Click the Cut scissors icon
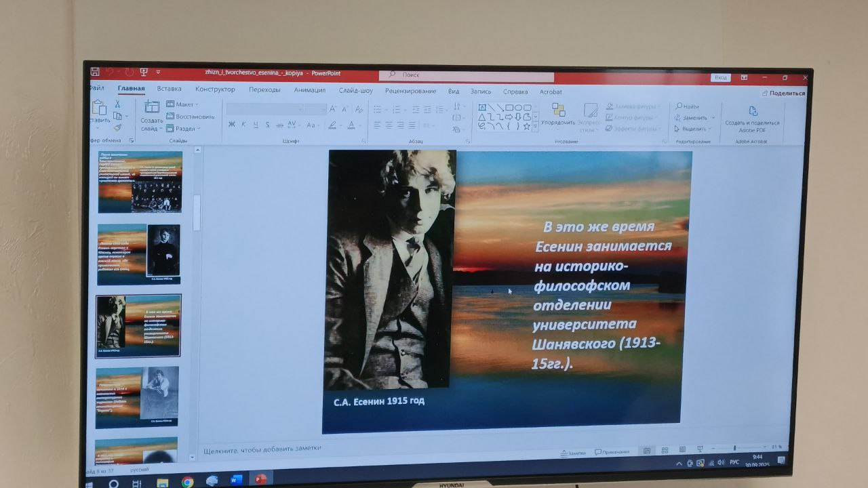The height and width of the screenshot is (488, 868). [x=117, y=104]
